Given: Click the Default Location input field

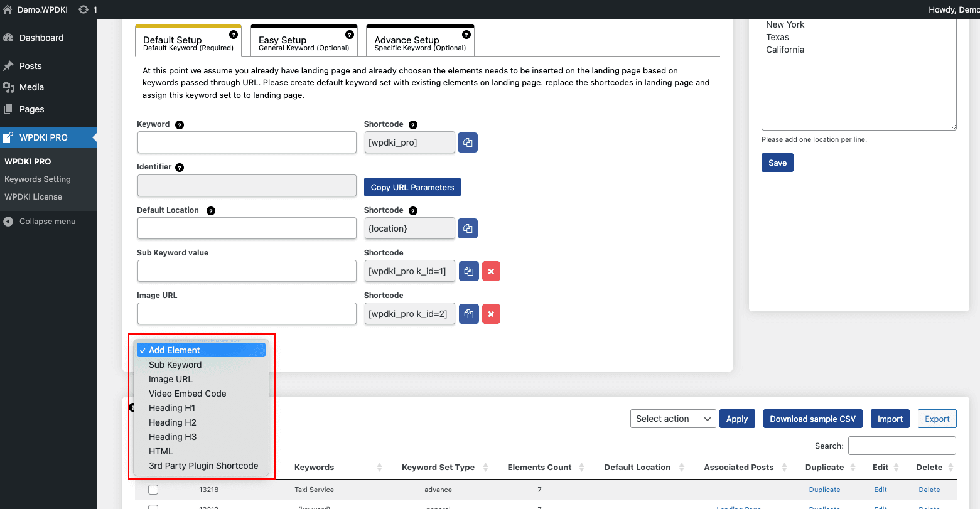Looking at the screenshot, I should click(x=247, y=228).
